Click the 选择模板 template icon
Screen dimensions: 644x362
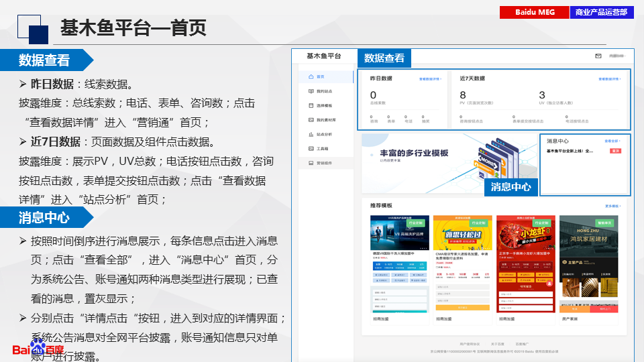tap(311, 105)
